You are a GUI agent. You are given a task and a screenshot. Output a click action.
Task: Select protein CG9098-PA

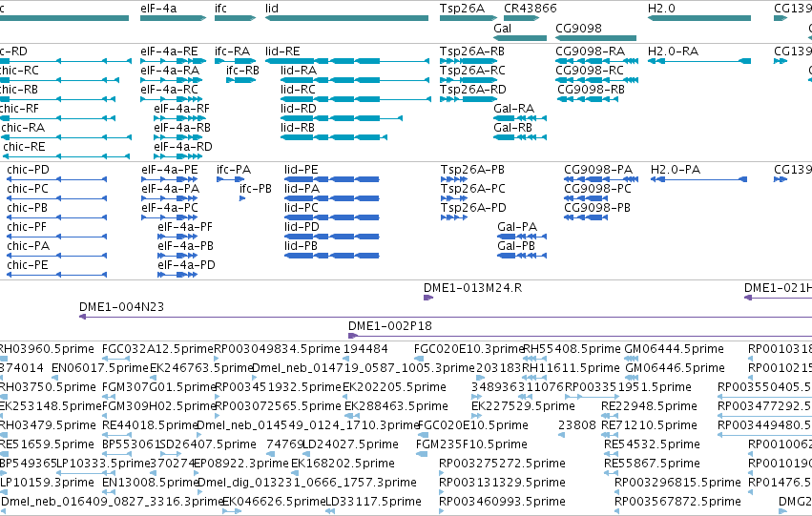601,179
